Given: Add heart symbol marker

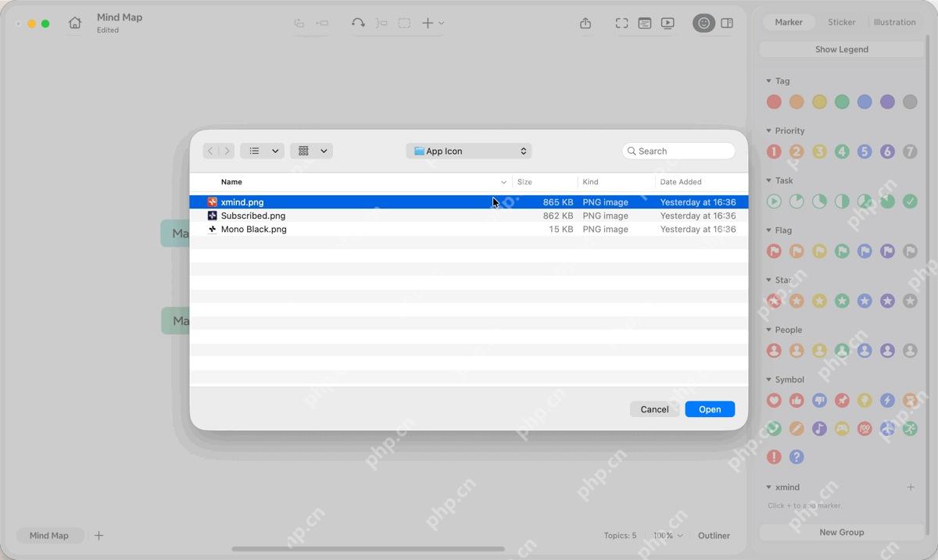Looking at the screenshot, I should coord(774,401).
